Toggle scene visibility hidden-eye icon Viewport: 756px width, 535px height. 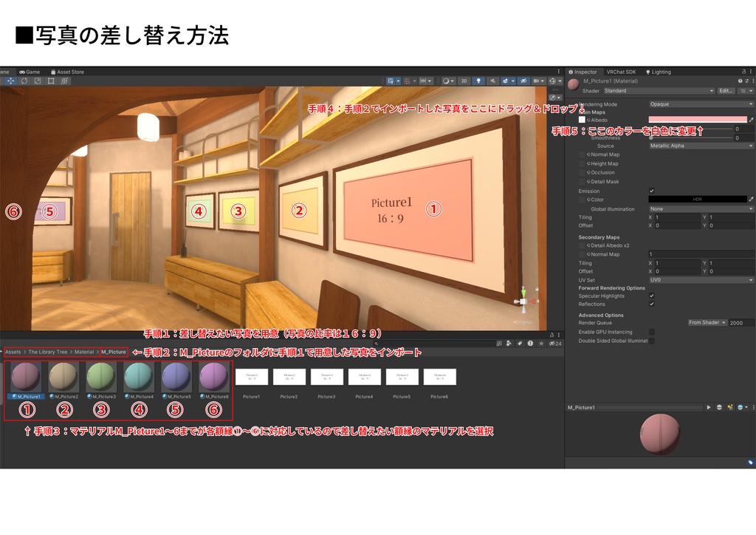coord(523,81)
